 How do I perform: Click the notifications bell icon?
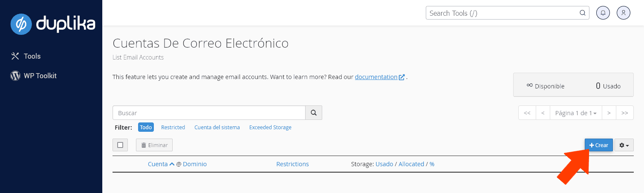(603, 13)
